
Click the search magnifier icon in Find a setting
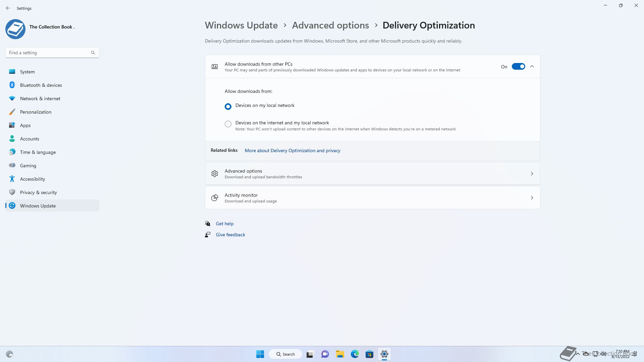(93, 53)
